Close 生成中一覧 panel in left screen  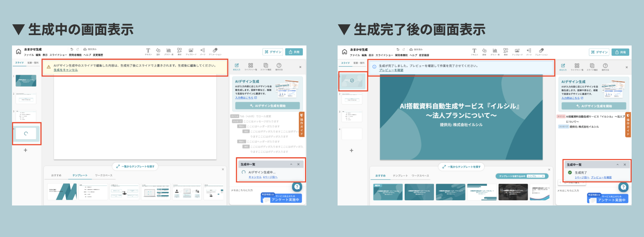[298, 164]
